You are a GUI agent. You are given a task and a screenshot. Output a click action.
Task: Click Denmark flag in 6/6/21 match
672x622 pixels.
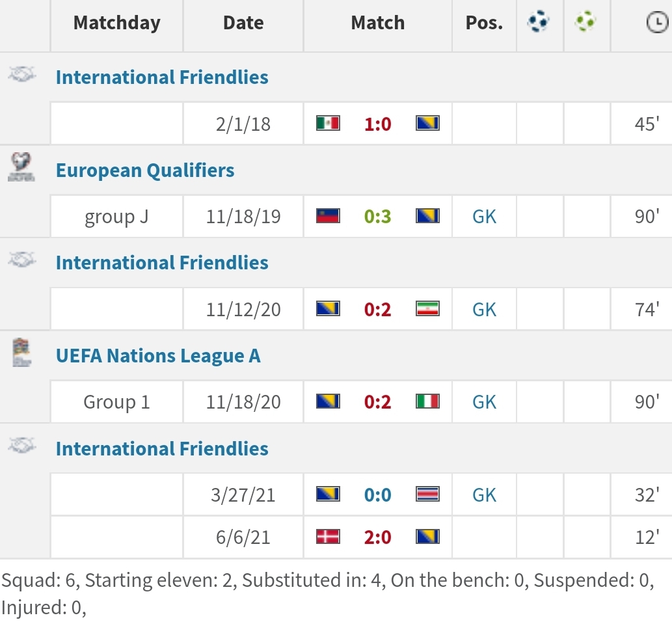[328, 537]
